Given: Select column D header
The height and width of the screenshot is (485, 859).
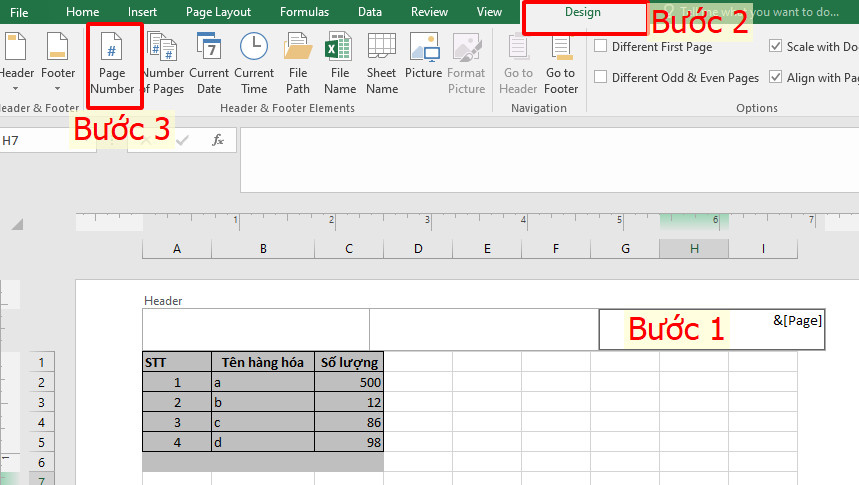Looking at the screenshot, I should pyautogui.click(x=418, y=249).
